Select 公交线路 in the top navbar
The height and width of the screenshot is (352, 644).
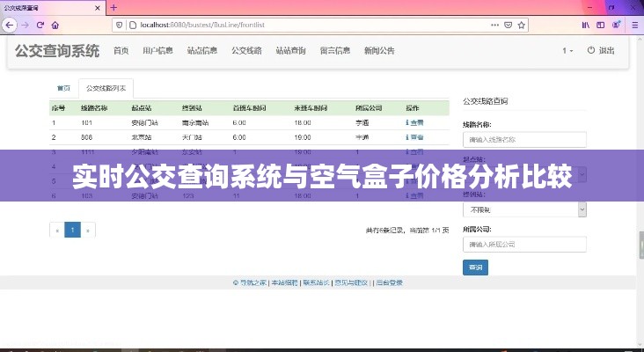coord(246,51)
